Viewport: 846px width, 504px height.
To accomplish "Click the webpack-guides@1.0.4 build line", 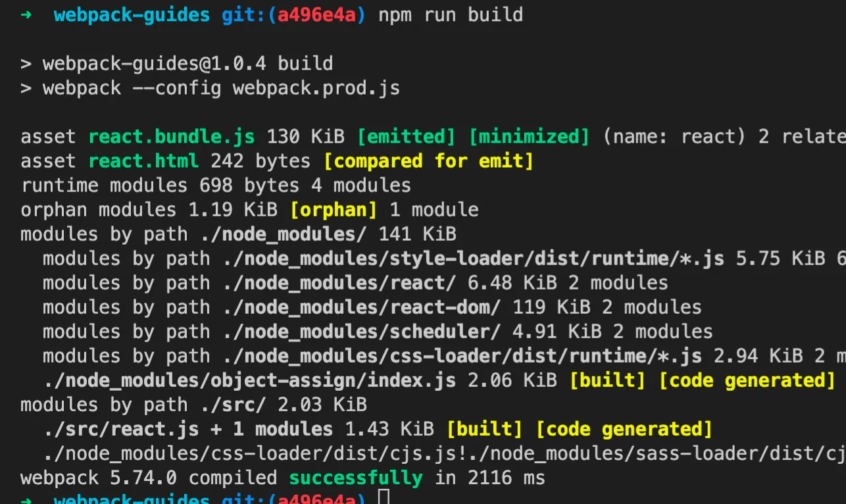I will click(x=187, y=64).
